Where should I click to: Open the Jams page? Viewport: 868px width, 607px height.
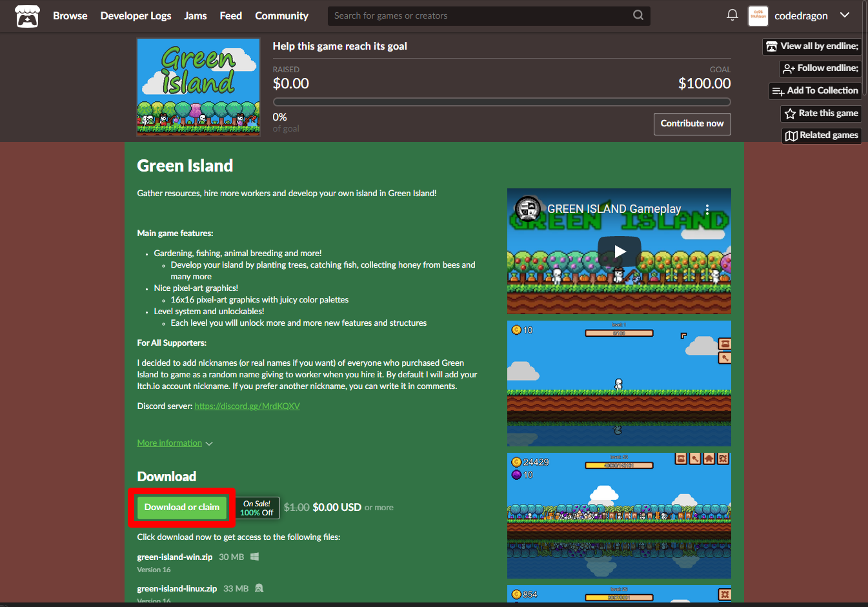click(x=196, y=15)
